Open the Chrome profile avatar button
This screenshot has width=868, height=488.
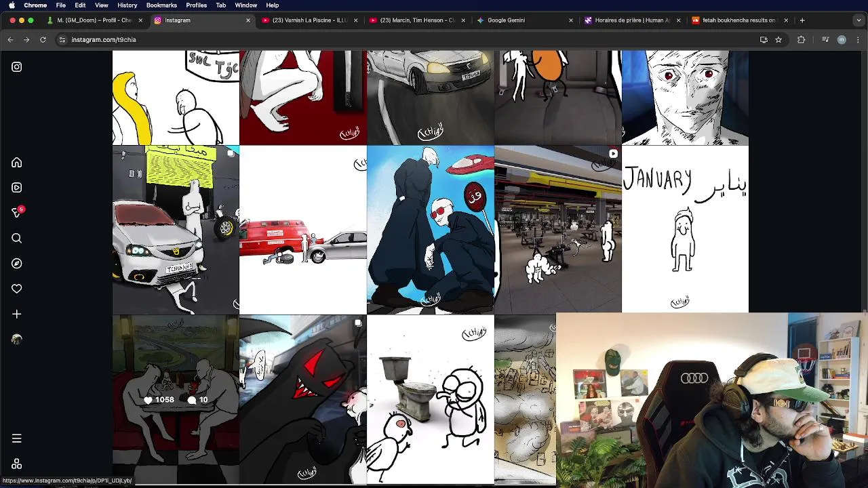[842, 40]
